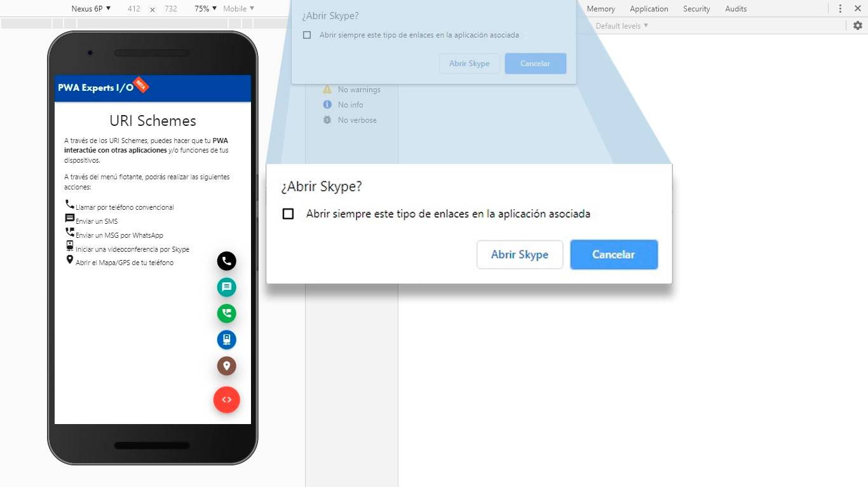Screen dimensions: 868x487
Task: Select the No warnings filter row
Action: tap(351, 90)
